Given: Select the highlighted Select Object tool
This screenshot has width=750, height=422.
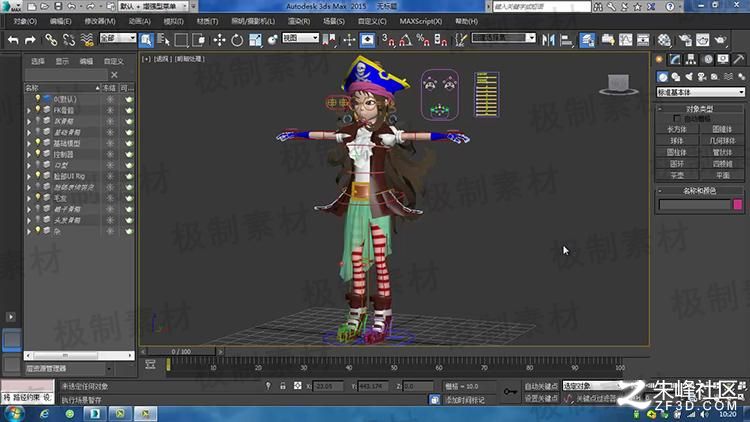Looking at the screenshot, I should pyautogui.click(x=146, y=40).
